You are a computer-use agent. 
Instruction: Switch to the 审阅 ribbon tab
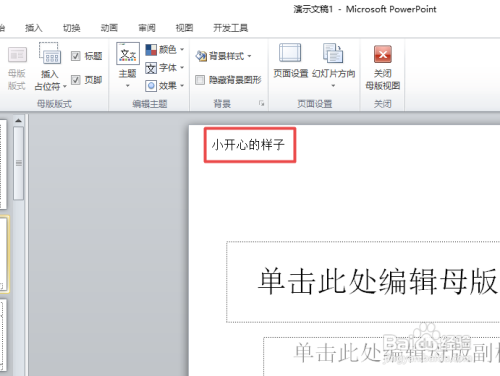point(147,28)
